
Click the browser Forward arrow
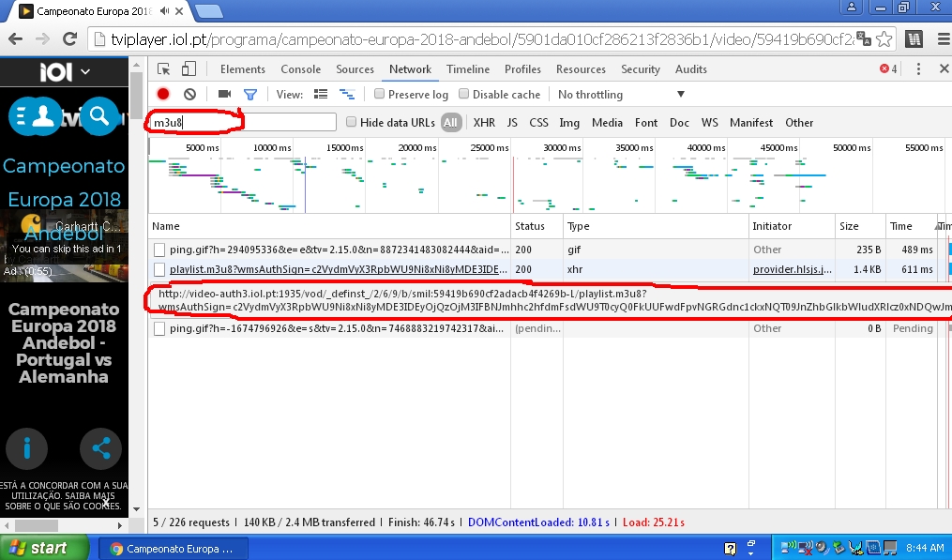(x=42, y=39)
